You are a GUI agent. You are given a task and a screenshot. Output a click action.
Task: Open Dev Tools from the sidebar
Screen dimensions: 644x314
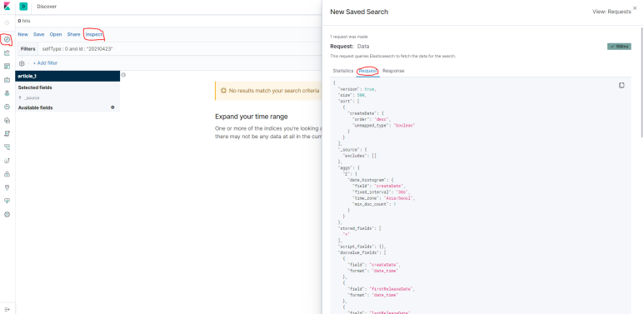(7, 187)
